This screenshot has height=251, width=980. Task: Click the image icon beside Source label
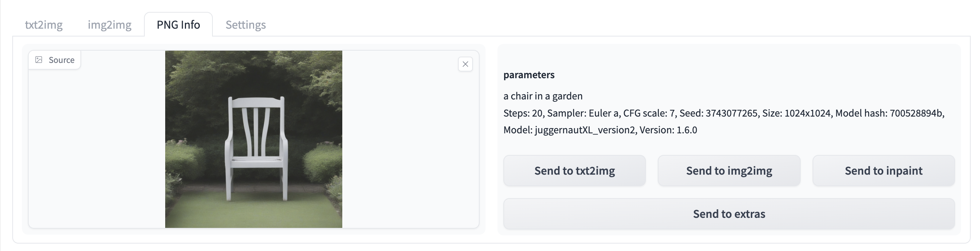coord(39,60)
